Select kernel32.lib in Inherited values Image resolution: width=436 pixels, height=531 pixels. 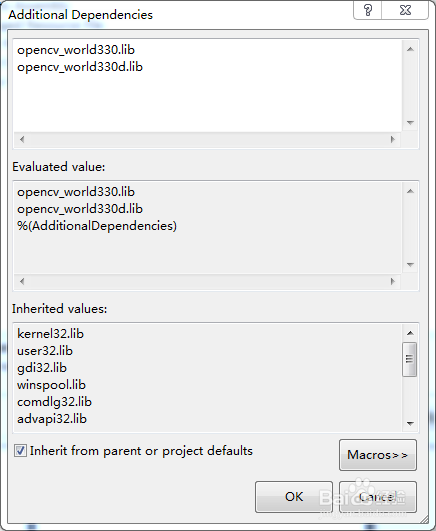(50, 334)
